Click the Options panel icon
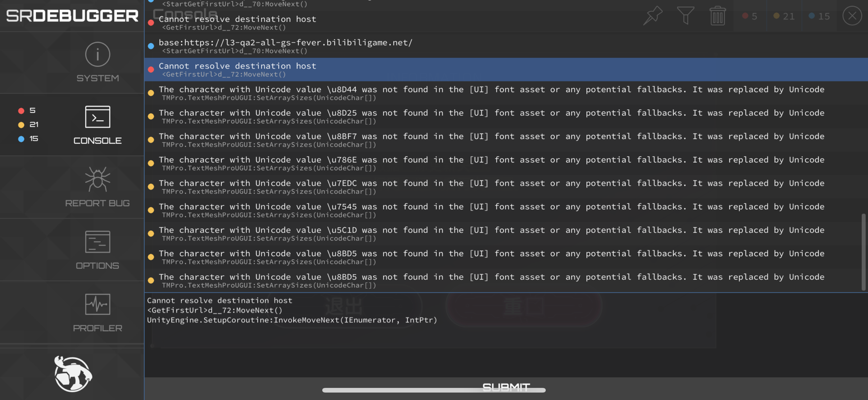 (97, 242)
